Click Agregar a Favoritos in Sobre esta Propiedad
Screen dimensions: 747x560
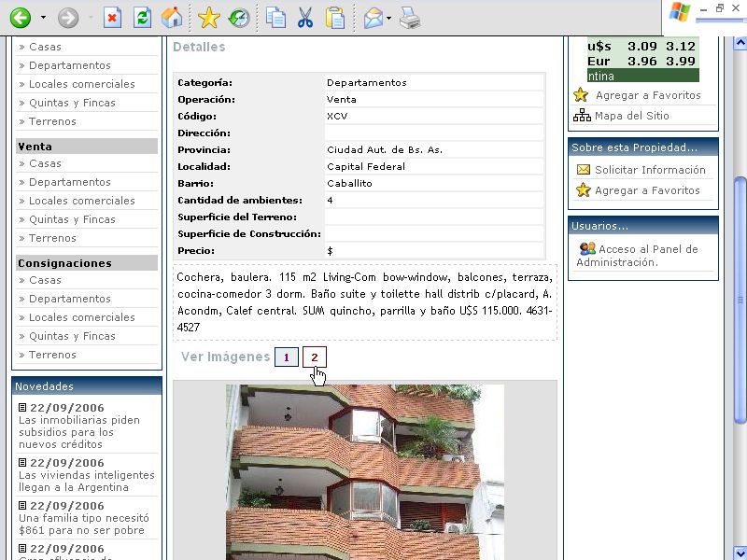(647, 190)
